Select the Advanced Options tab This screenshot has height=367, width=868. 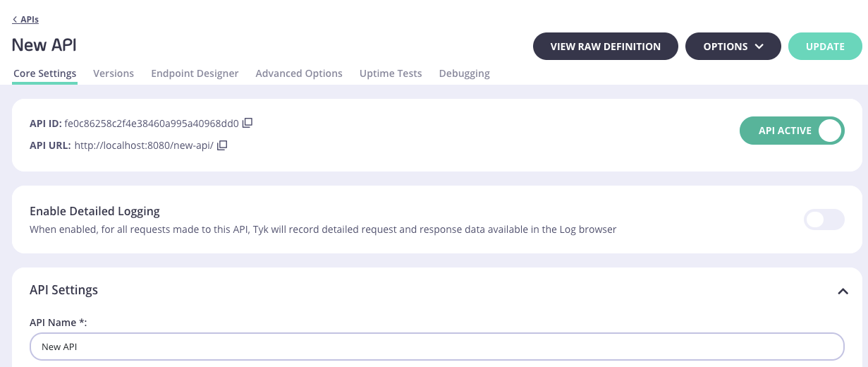click(299, 73)
